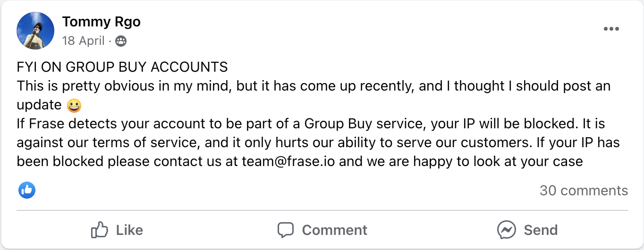Open the three-dot post options menu
The height and width of the screenshot is (250, 644).
click(611, 29)
